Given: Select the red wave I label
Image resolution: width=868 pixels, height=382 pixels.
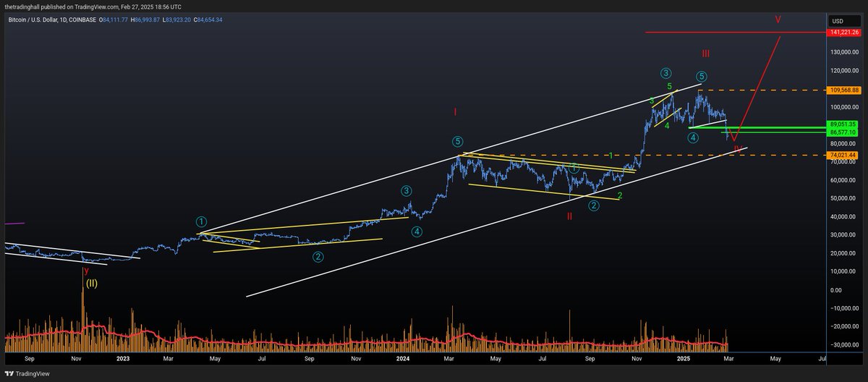Looking at the screenshot, I should pyautogui.click(x=455, y=112).
